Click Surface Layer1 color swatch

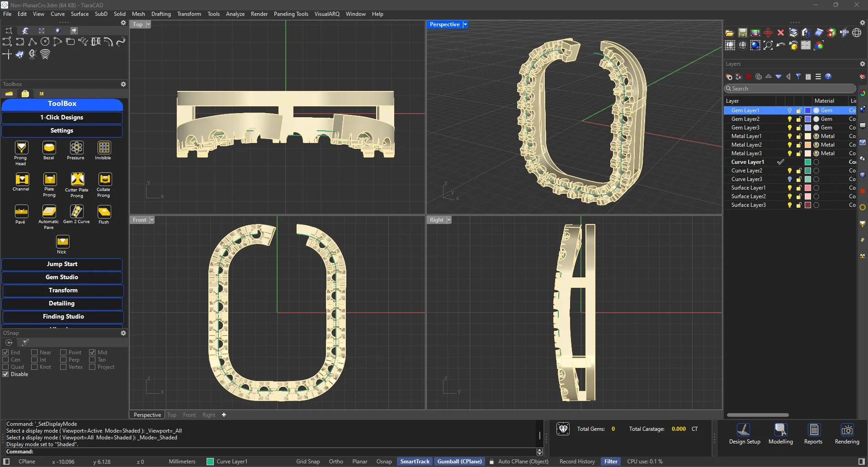807,188
